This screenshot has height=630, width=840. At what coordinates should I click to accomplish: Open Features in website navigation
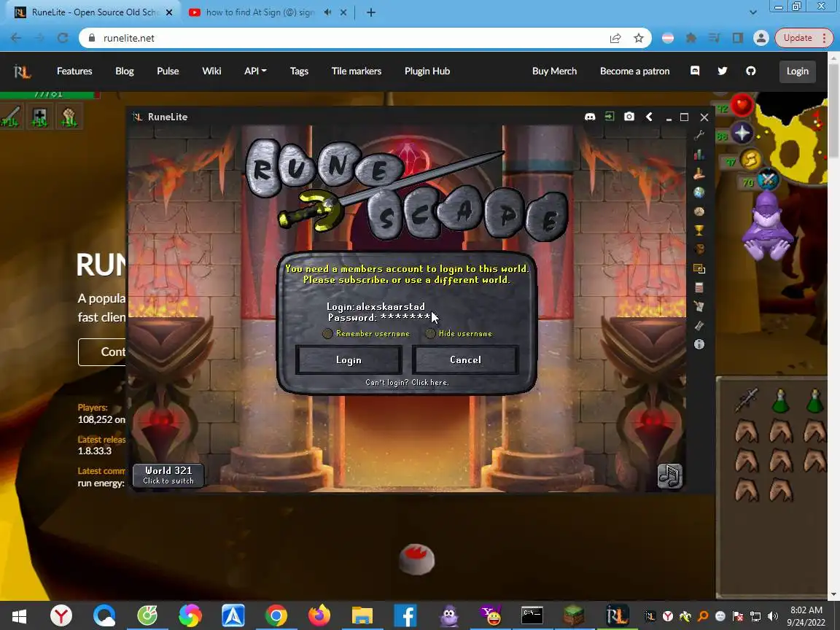click(x=74, y=71)
